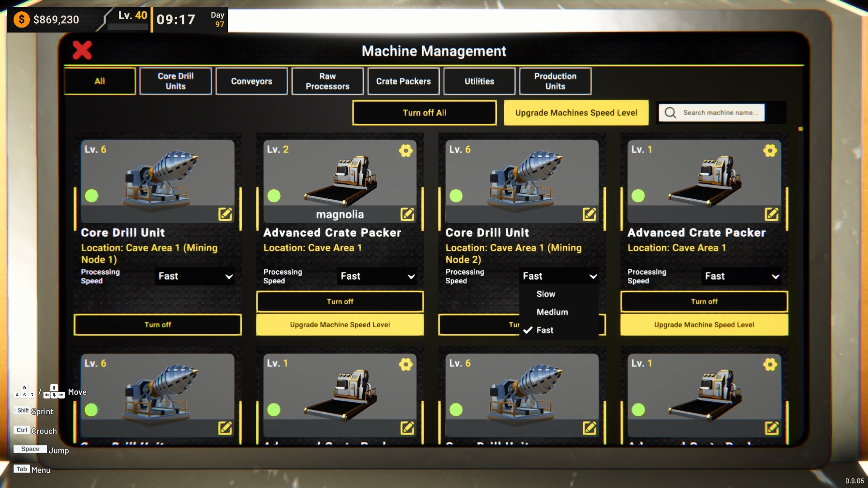
Task: Click the Turn off All button
Action: tap(424, 113)
